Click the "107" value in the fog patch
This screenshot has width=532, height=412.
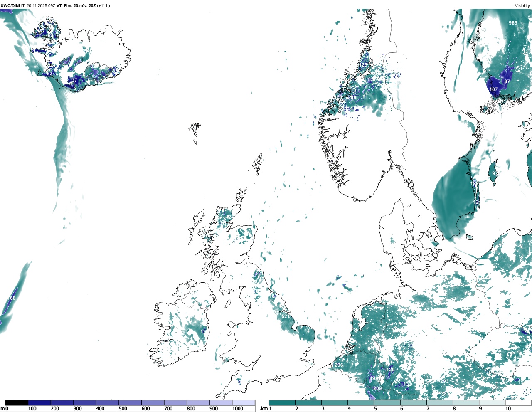pyautogui.click(x=493, y=89)
